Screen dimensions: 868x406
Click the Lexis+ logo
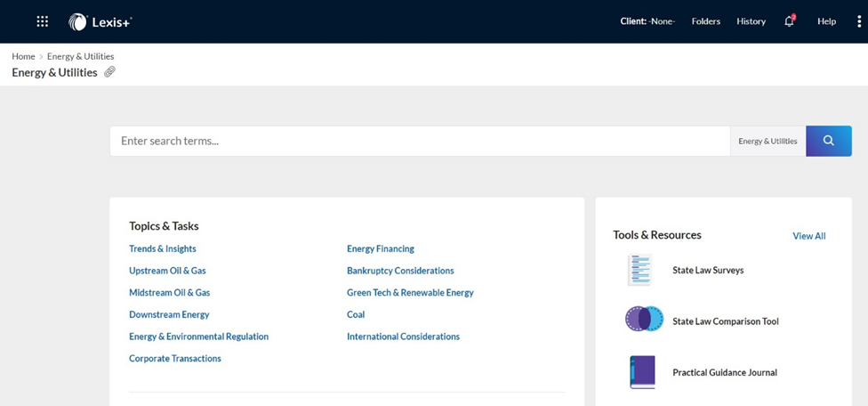[100, 21]
